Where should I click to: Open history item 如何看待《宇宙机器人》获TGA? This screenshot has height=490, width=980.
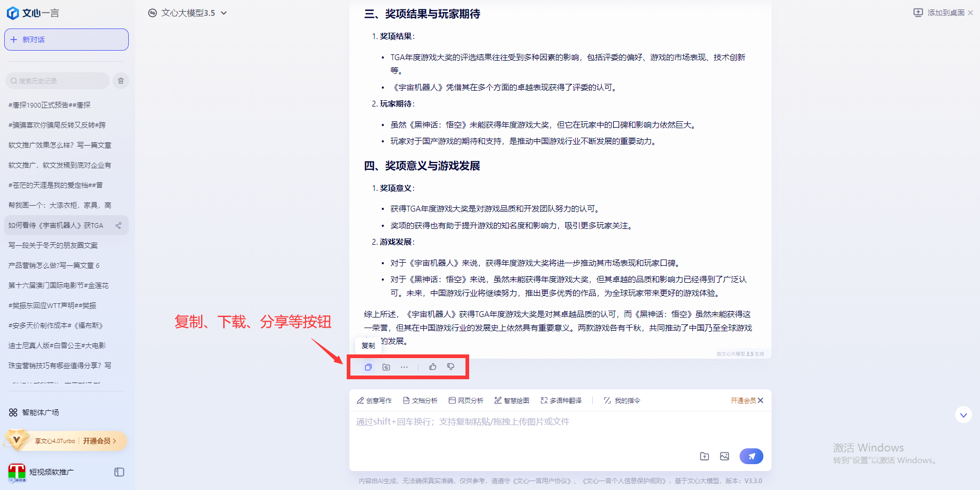click(x=66, y=225)
